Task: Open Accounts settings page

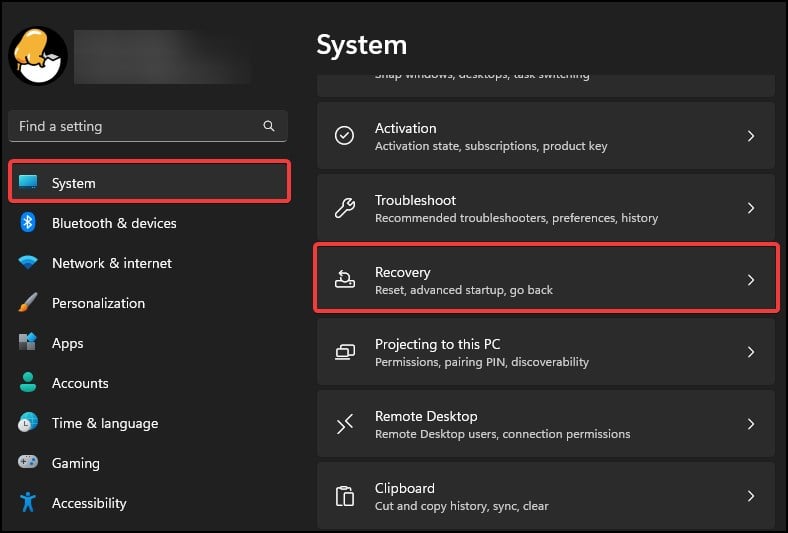Action: [x=80, y=383]
